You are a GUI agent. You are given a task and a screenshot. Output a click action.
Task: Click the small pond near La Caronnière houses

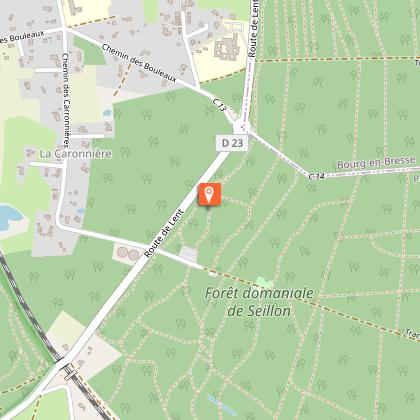107,112
